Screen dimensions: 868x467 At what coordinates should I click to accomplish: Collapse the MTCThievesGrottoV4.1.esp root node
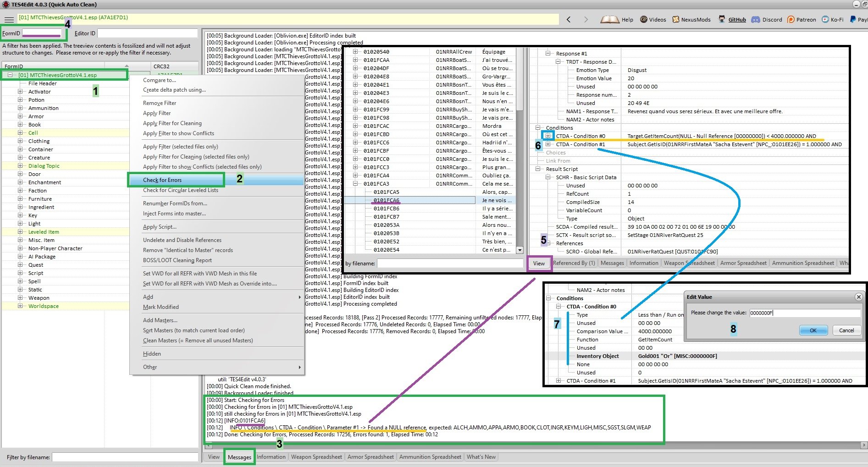(x=10, y=75)
